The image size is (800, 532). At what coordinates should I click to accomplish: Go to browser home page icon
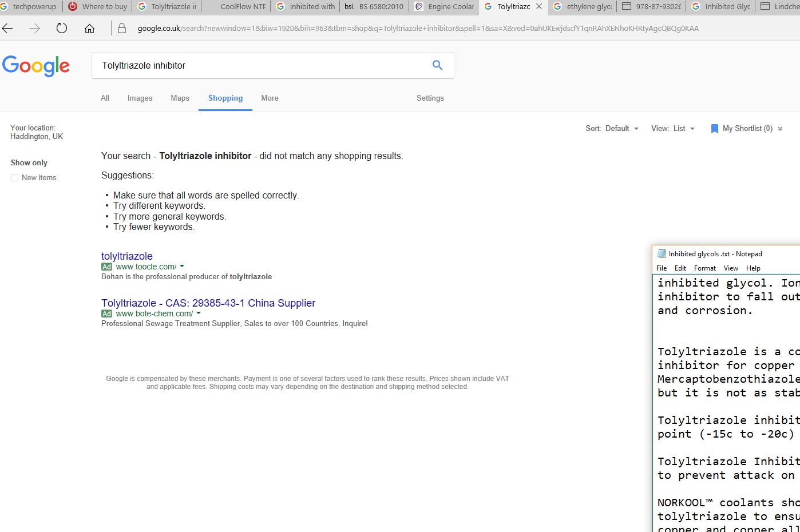[89, 29]
